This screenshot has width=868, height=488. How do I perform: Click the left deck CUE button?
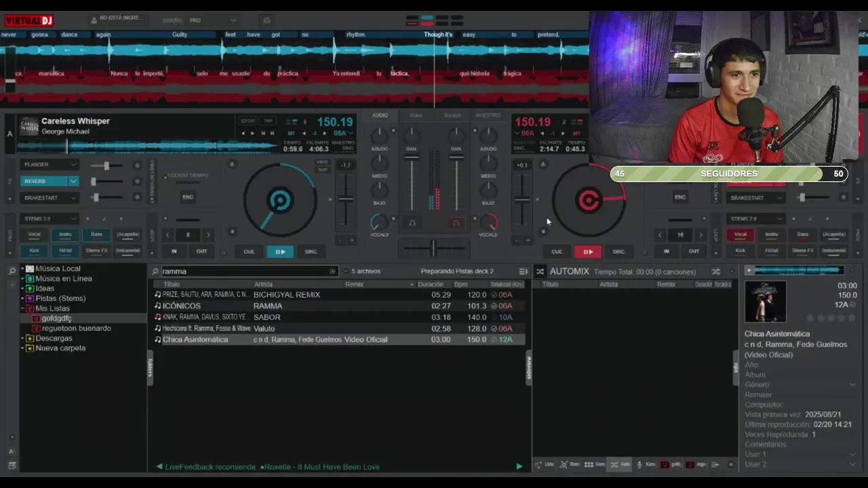(x=249, y=251)
